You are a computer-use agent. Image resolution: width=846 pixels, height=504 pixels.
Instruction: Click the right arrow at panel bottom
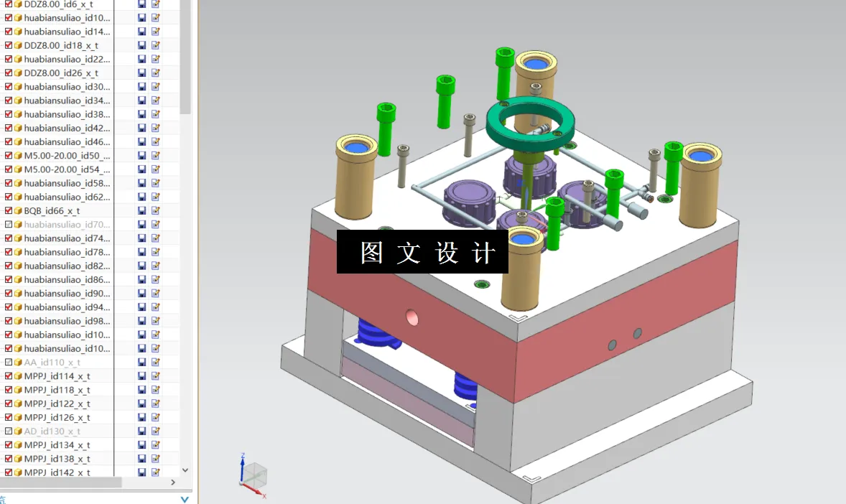pyautogui.click(x=172, y=482)
